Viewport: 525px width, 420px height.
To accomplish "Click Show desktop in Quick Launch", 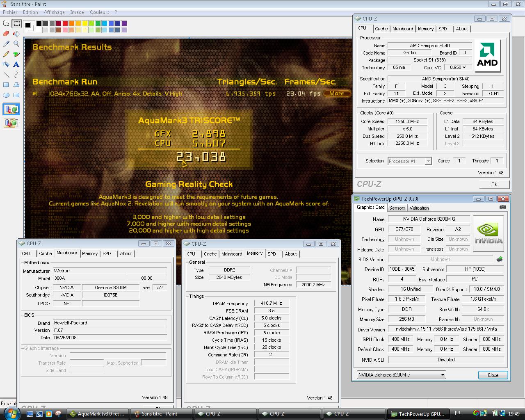I will (30, 414).
